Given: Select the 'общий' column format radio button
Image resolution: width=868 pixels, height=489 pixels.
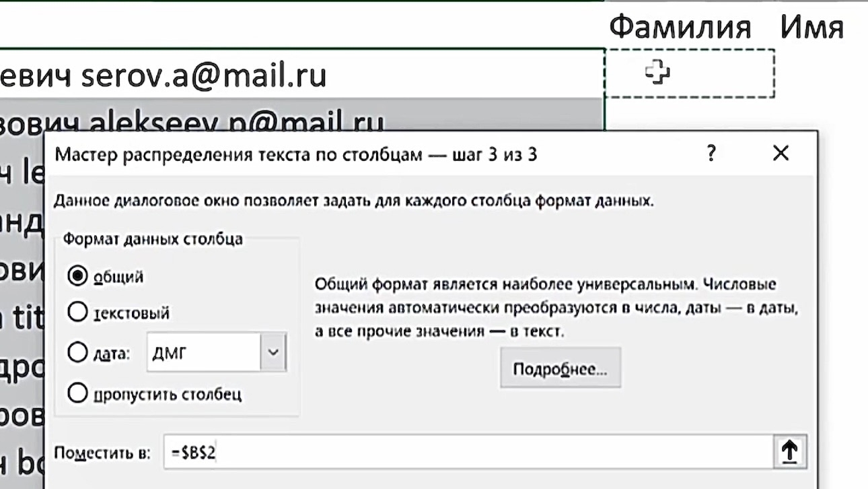Looking at the screenshot, I should pos(78,275).
